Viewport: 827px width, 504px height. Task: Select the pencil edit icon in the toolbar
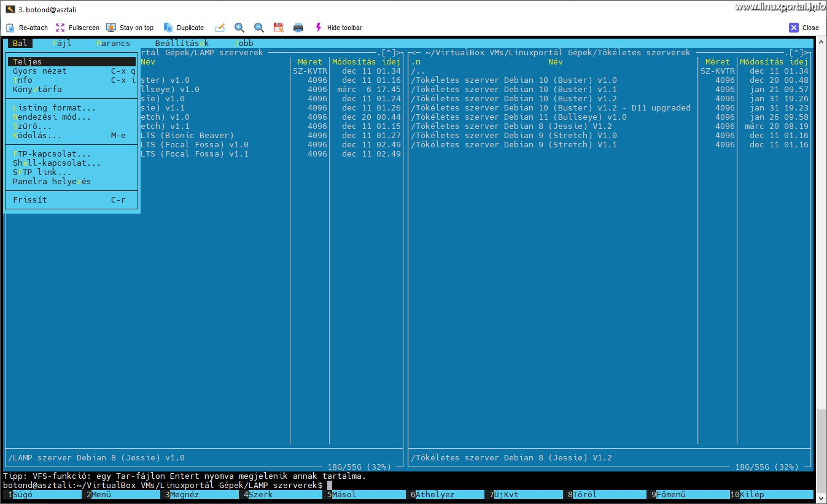tap(220, 28)
